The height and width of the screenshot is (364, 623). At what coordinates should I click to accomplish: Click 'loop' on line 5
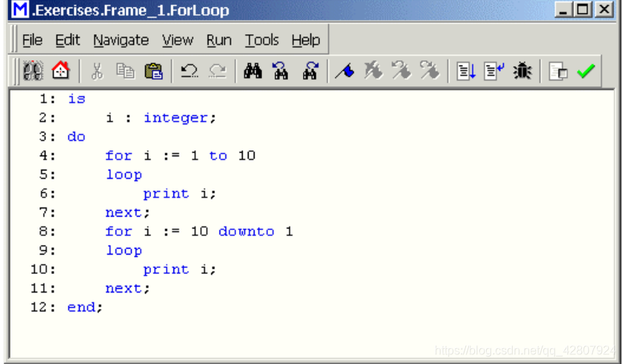[x=124, y=175]
